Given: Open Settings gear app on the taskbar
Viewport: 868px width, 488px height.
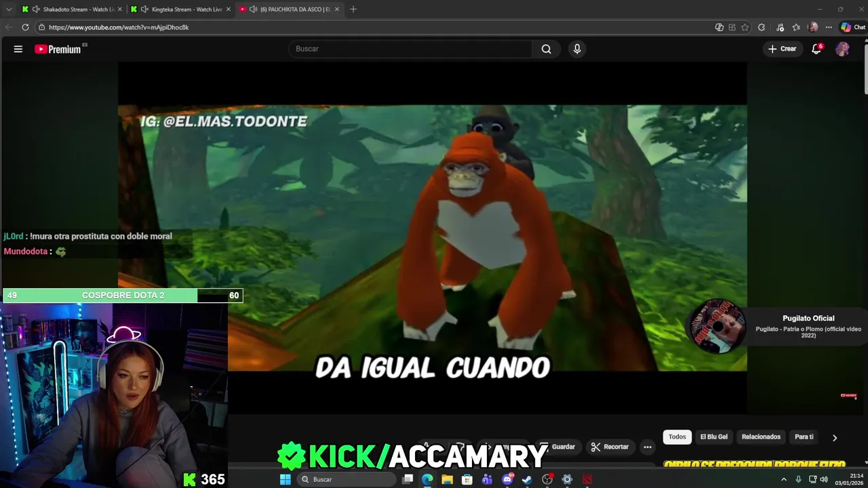Looking at the screenshot, I should (567, 479).
